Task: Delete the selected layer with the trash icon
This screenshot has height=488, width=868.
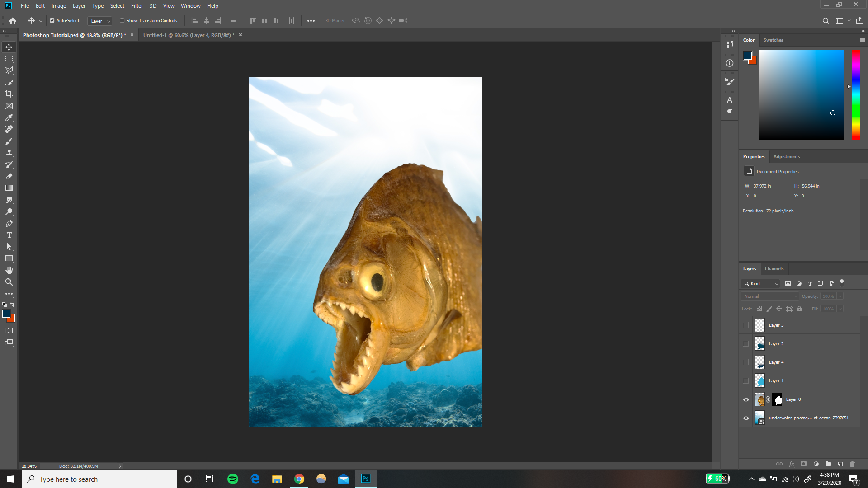Action: 853,464
